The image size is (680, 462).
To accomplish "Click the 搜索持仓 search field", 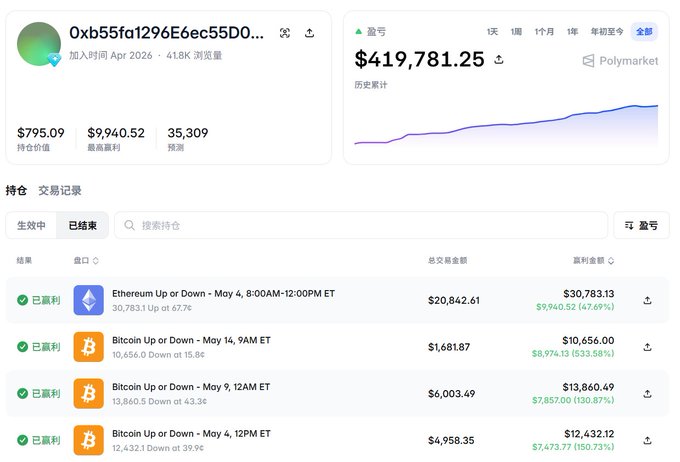I will pos(361,225).
